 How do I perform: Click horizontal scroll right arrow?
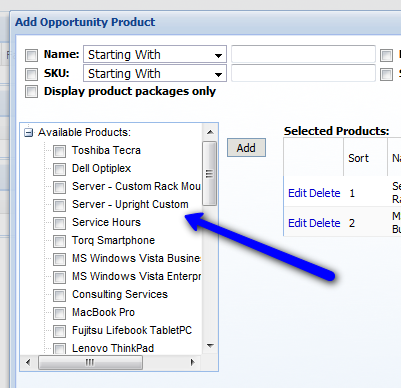[x=192, y=362]
